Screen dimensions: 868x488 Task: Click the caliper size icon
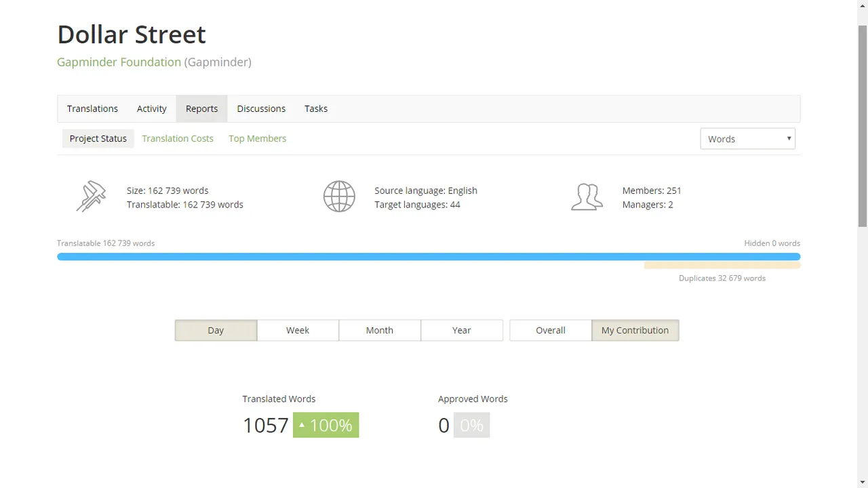click(x=91, y=197)
